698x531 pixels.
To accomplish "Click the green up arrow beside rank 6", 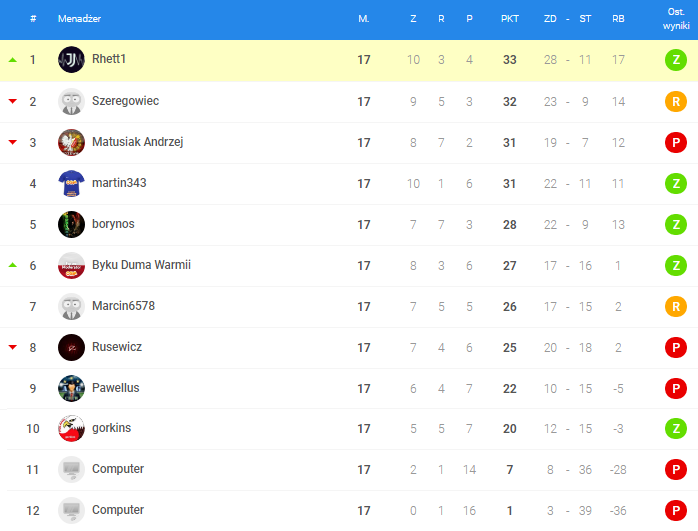I will point(13,265).
